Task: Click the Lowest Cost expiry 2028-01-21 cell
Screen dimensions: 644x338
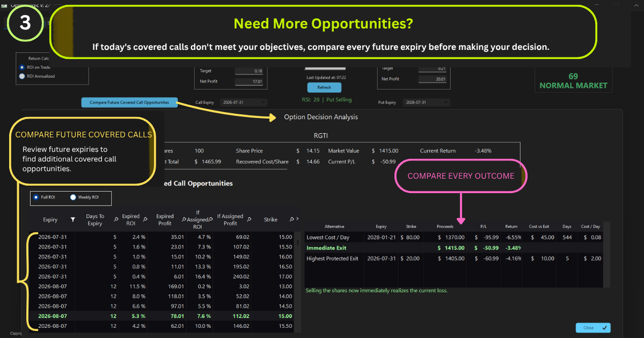Action: (x=381, y=237)
